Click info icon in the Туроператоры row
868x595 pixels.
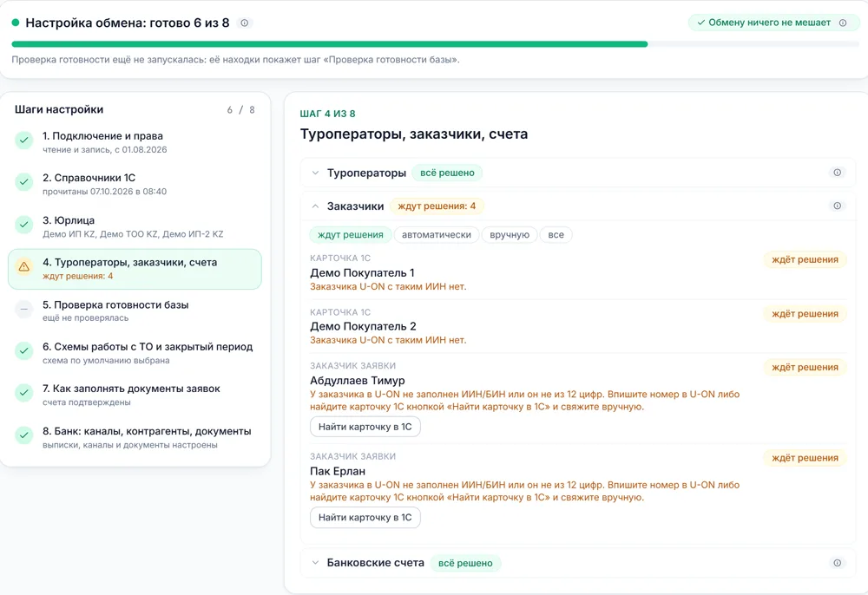point(837,173)
